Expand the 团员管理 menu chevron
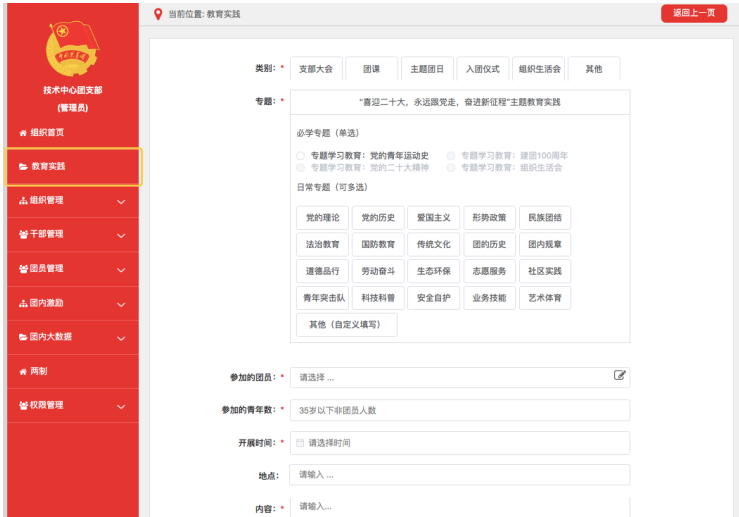 click(x=121, y=270)
